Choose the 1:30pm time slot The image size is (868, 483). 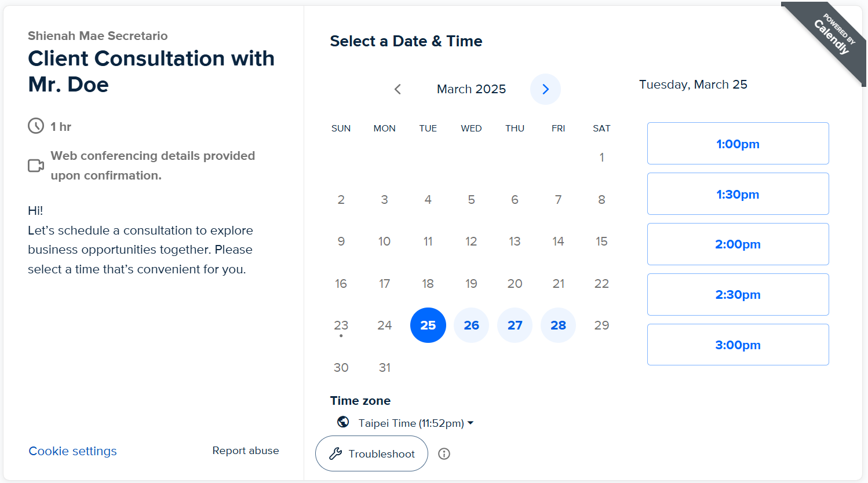pos(738,194)
